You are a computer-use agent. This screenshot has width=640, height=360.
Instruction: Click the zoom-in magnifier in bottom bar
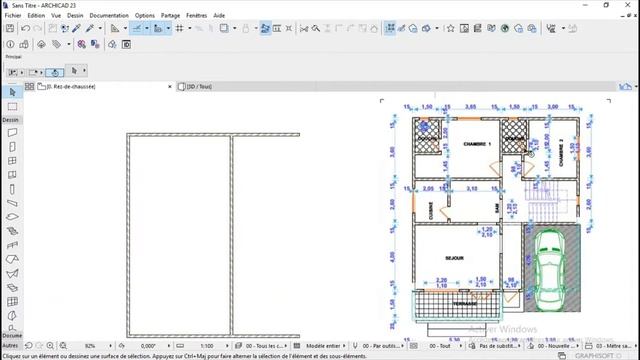(x=50, y=346)
